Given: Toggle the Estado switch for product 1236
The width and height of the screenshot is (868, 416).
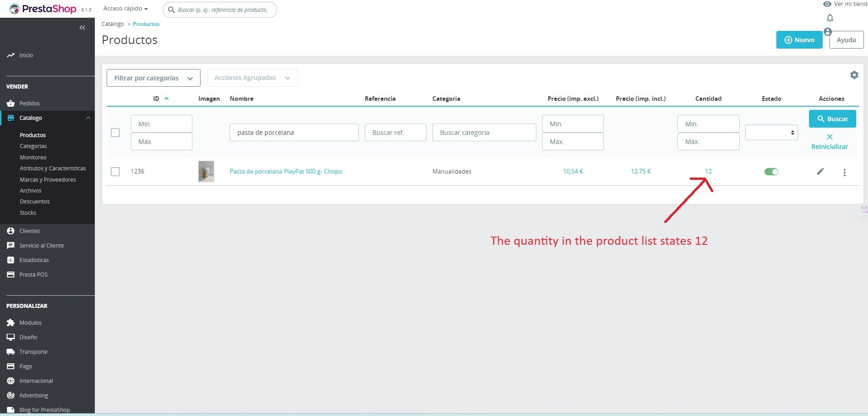Looking at the screenshot, I should pos(771,172).
